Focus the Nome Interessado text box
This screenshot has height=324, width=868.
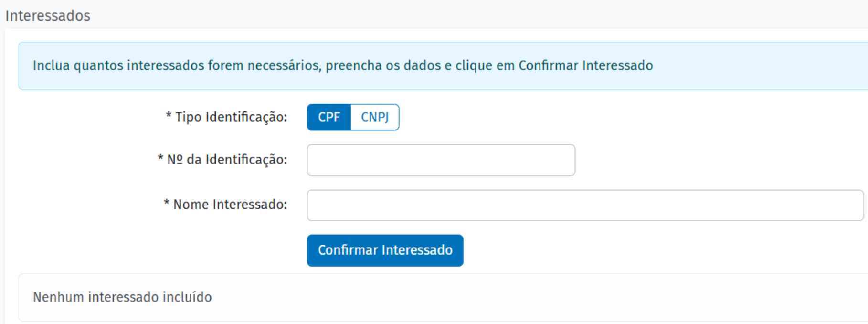(585, 205)
